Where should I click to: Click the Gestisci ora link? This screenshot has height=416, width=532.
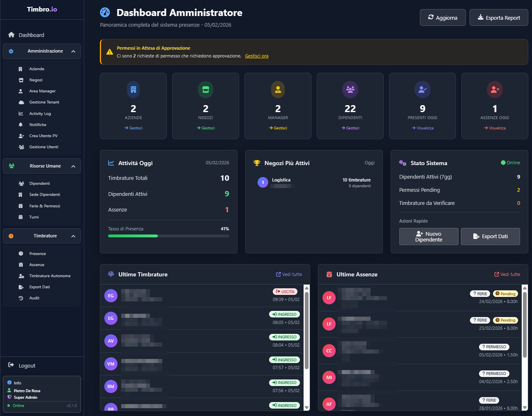[256, 56]
